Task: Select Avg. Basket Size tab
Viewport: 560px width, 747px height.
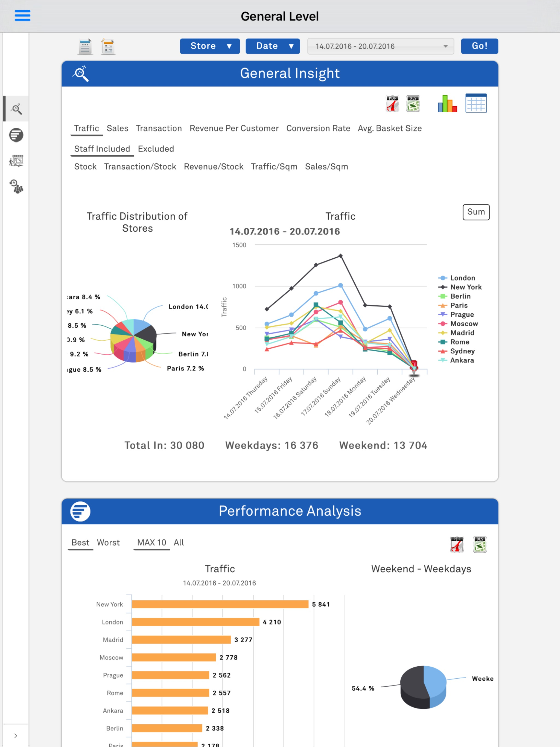Action: click(390, 128)
